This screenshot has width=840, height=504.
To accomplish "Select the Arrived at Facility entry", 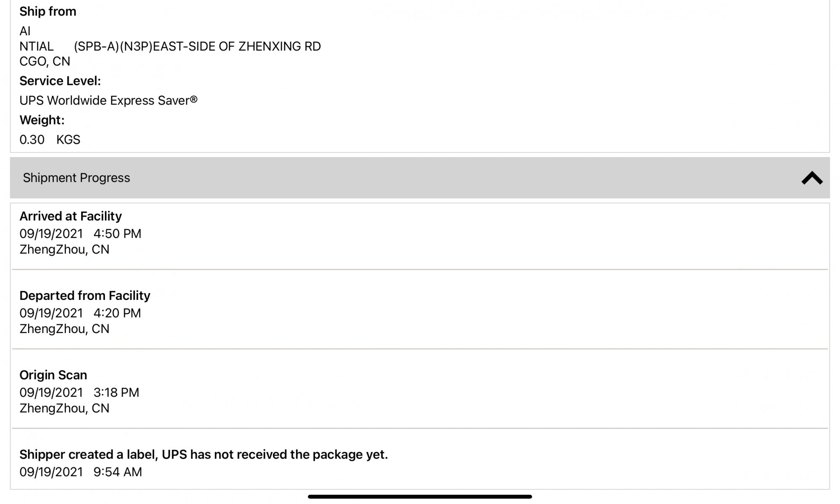I will (x=71, y=216).
